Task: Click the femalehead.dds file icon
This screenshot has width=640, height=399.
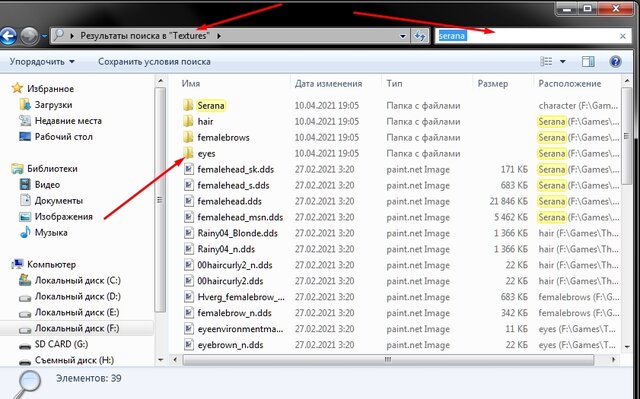Action: tap(188, 201)
